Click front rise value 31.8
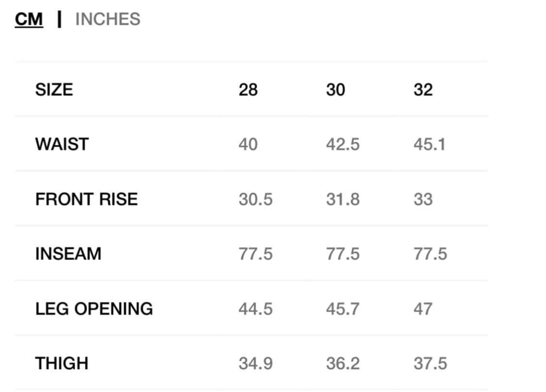 [x=343, y=199]
